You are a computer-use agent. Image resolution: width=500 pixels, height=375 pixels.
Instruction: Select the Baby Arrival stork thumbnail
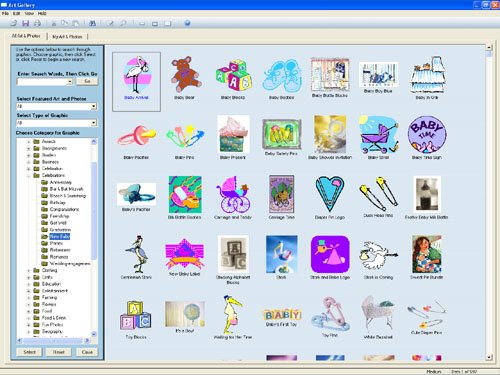point(136,81)
